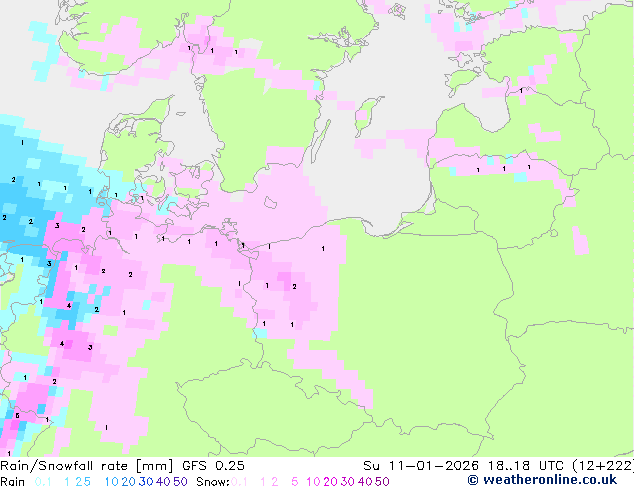Select the Rain legend value 40
The height and width of the screenshot is (490, 634).
pyautogui.click(x=163, y=482)
